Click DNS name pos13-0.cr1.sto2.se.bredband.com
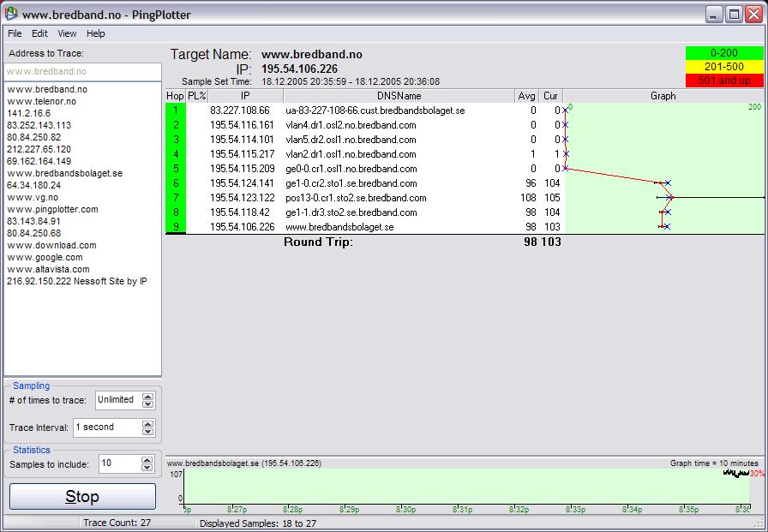 (x=356, y=198)
